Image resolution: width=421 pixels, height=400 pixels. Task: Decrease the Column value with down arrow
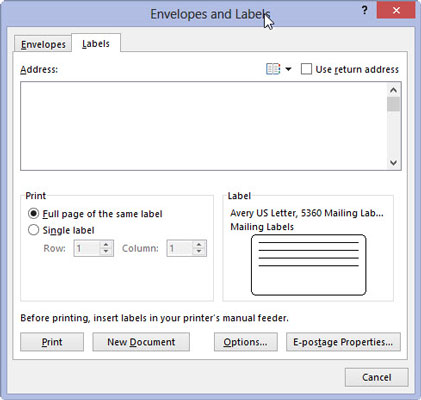pos(199,252)
